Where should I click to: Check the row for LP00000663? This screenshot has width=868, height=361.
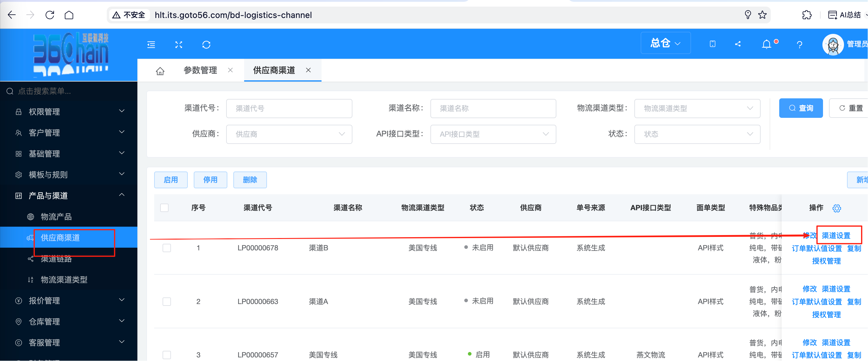pyautogui.click(x=167, y=301)
